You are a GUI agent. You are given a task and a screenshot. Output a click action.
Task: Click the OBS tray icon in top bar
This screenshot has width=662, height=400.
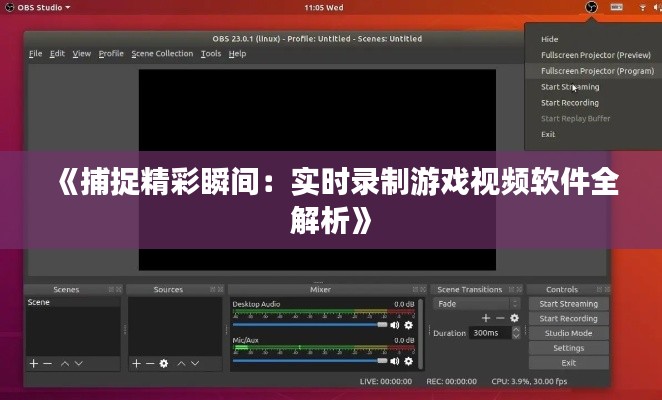(x=591, y=7)
